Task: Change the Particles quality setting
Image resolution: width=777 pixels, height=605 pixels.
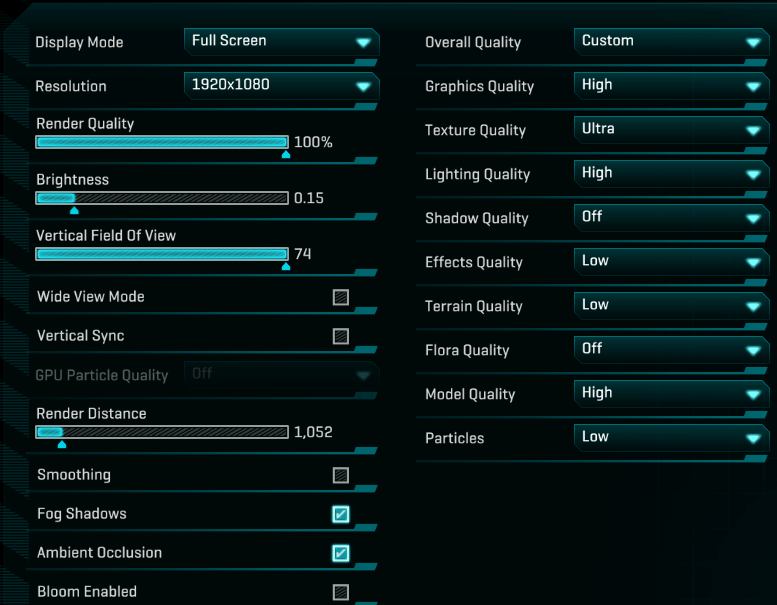Action: [671, 438]
